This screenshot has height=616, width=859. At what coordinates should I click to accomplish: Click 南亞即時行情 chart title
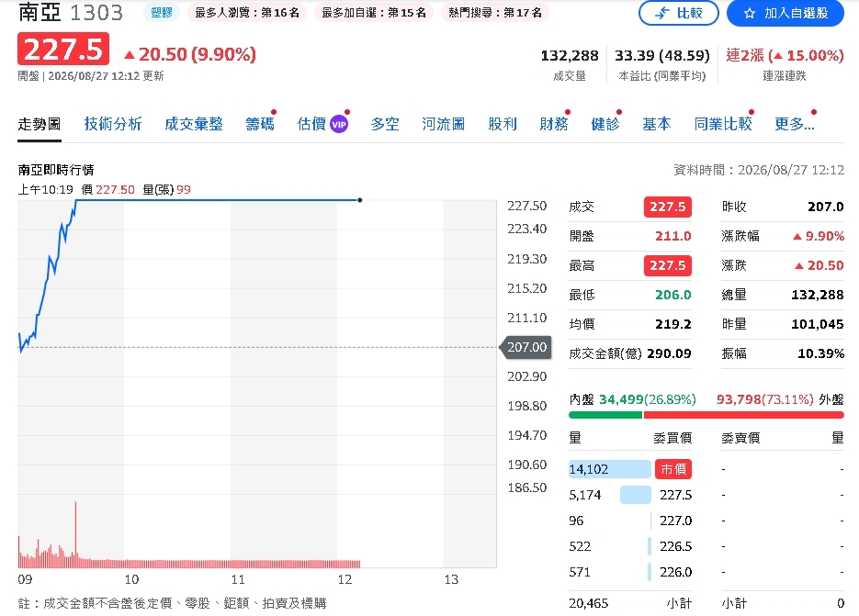tap(56, 170)
